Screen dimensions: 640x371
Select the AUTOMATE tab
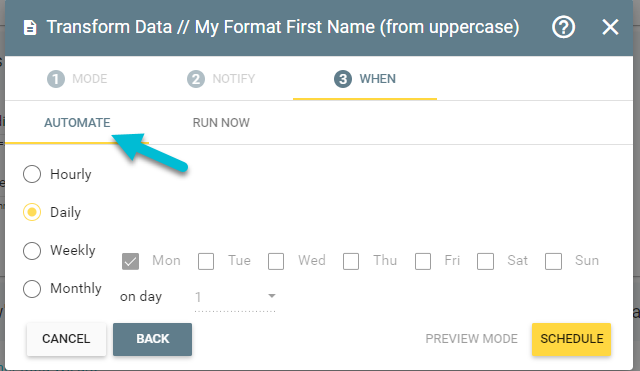coord(77,123)
